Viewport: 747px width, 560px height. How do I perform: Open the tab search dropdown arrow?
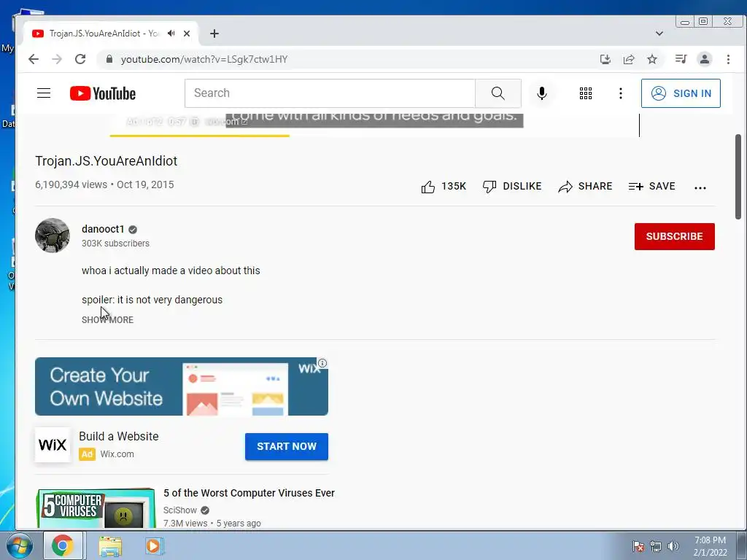[659, 34]
